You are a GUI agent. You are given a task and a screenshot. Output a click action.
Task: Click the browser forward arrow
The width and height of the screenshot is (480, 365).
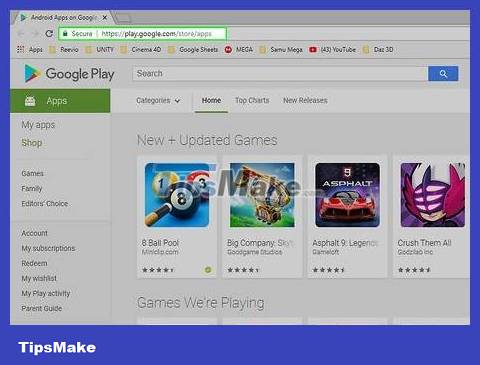[x=35, y=33]
